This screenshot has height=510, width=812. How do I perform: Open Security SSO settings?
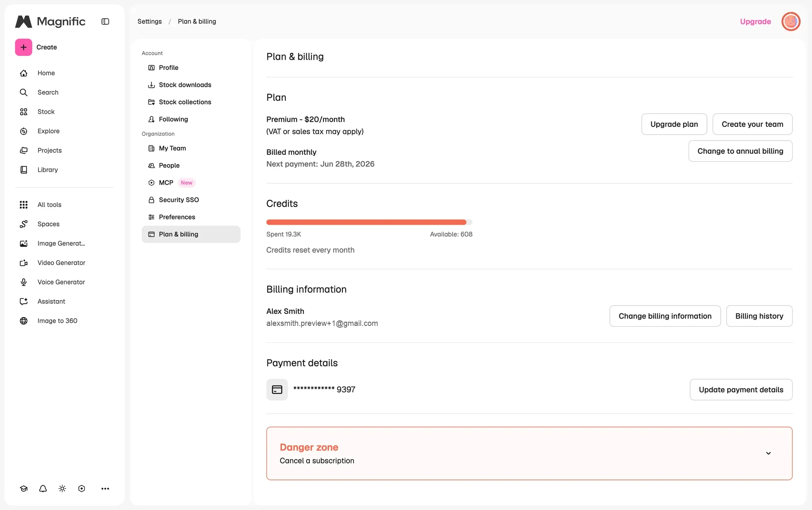point(191,200)
